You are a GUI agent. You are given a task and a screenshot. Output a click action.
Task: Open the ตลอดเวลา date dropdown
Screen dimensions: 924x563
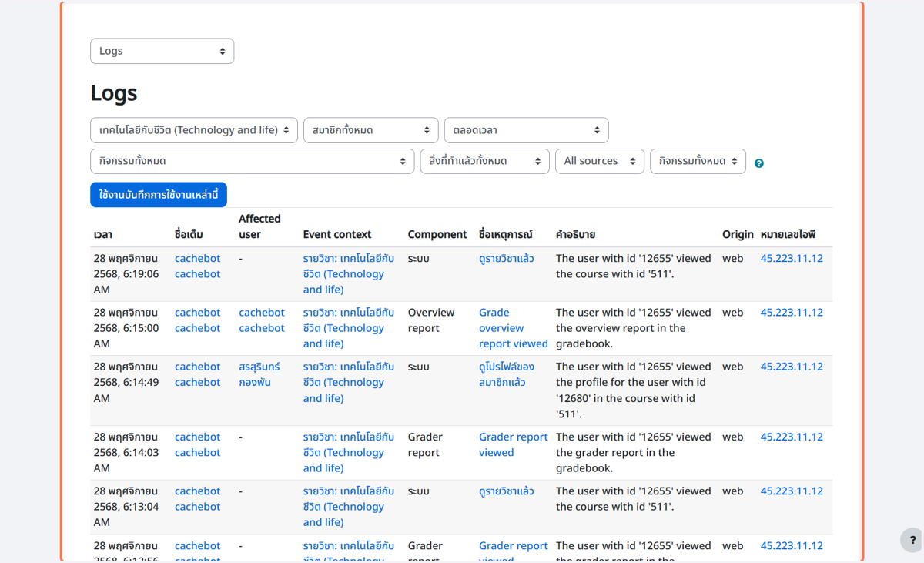point(527,130)
